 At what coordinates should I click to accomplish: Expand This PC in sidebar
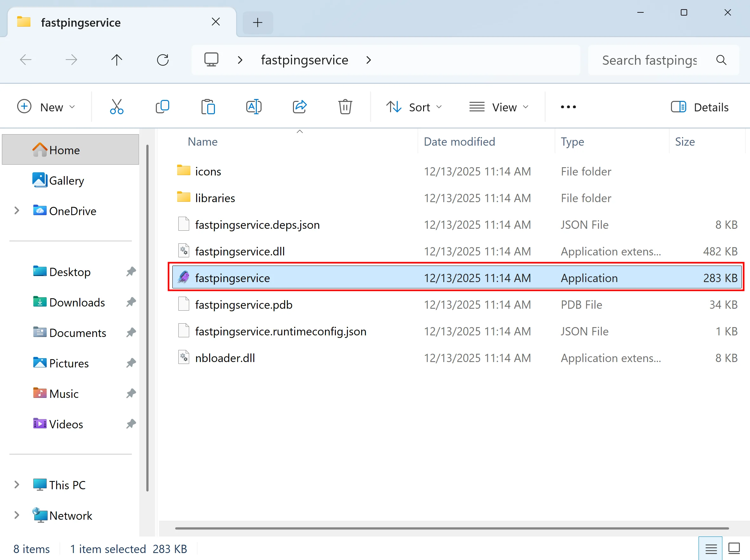17,485
